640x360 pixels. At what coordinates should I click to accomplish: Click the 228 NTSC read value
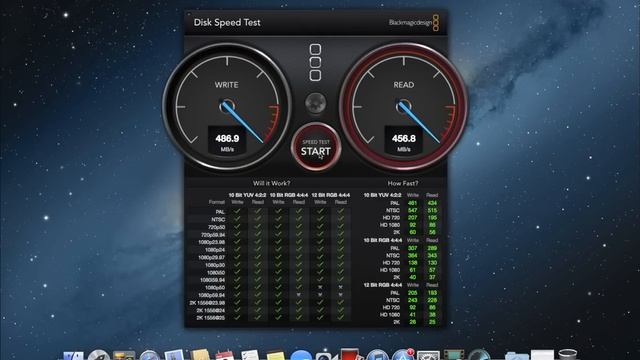tap(432, 300)
